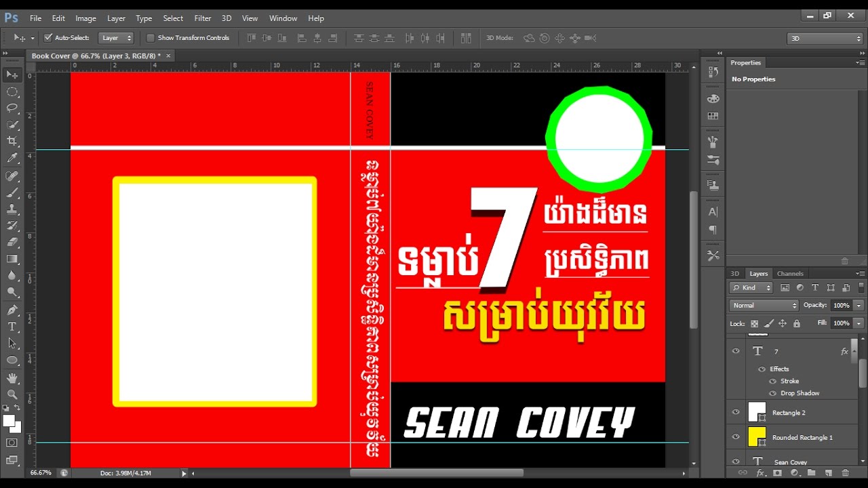This screenshot has height=488, width=868.
Task: Hide the Rectangle 2 layer
Action: click(736, 412)
